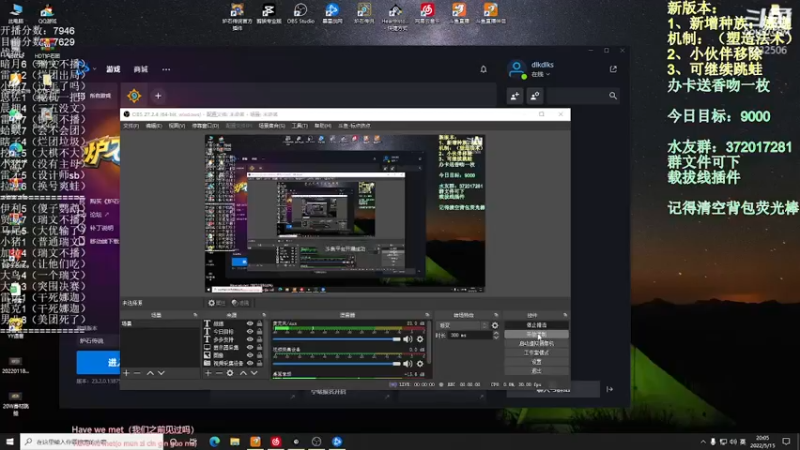
Task: Open NetEase Music red taskbar icon
Action: [276, 441]
